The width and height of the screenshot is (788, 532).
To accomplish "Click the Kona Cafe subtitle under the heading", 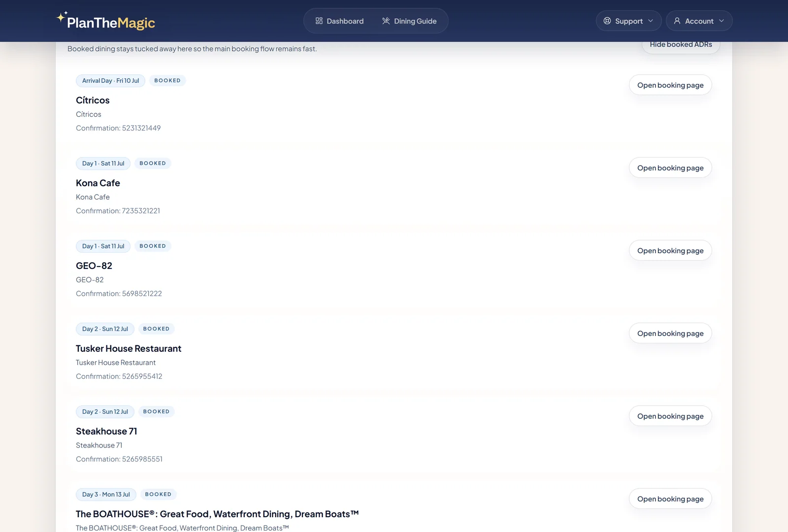I will (x=93, y=197).
